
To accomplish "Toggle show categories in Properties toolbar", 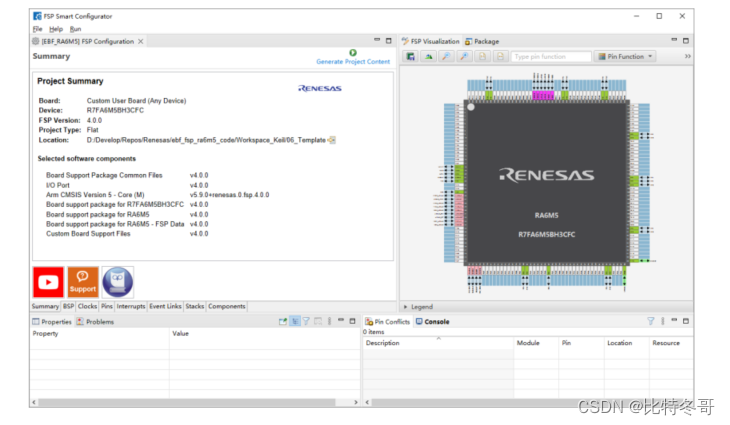I will click(x=295, y=321).
